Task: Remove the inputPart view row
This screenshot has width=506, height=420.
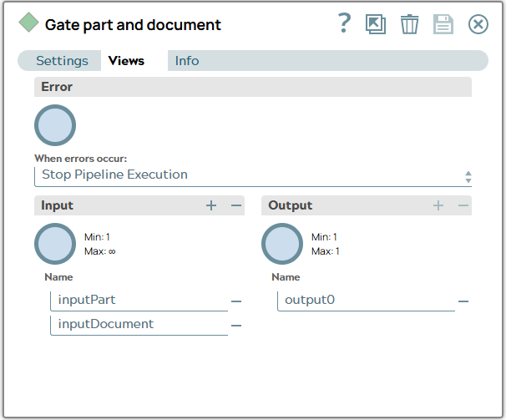Action: coord(236,301)
